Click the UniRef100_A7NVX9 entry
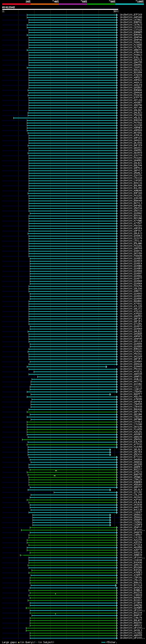 pos(131,52)
